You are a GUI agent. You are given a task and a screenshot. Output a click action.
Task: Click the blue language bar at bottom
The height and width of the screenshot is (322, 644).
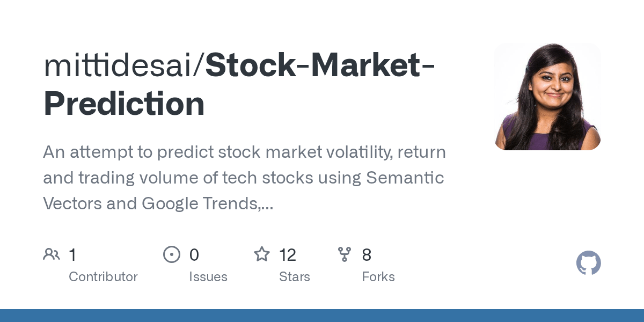pos(322,316)
